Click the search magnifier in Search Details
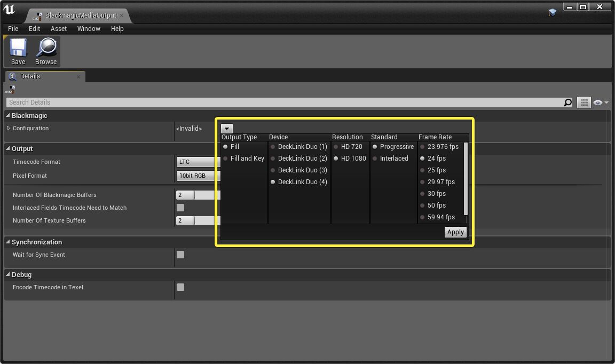 click(567, 102)
